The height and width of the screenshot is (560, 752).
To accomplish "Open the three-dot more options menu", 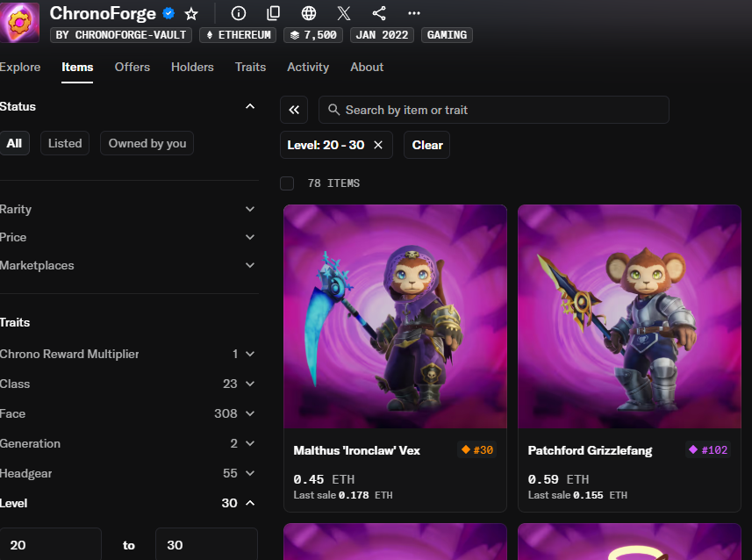I will tap(414, 13).
